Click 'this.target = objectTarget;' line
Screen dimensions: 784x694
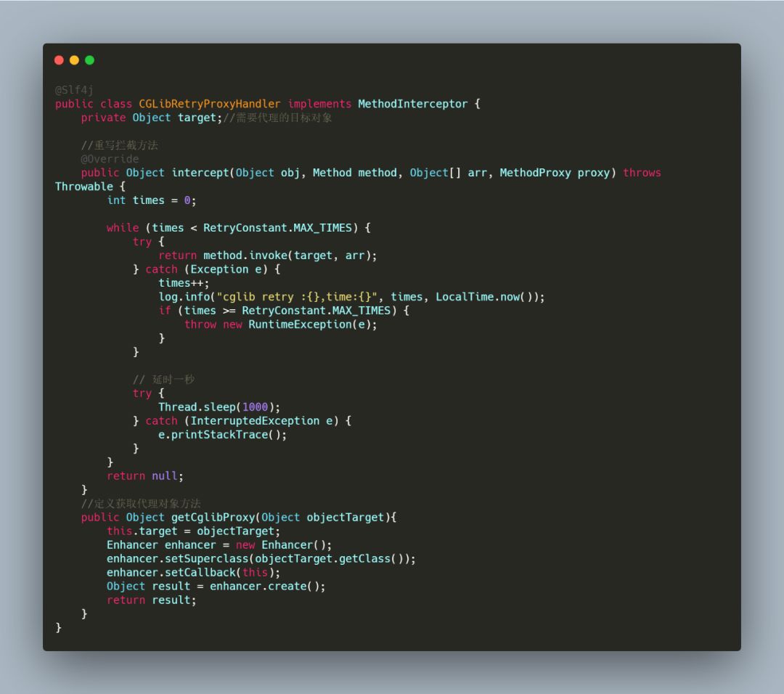click(194, 531)
